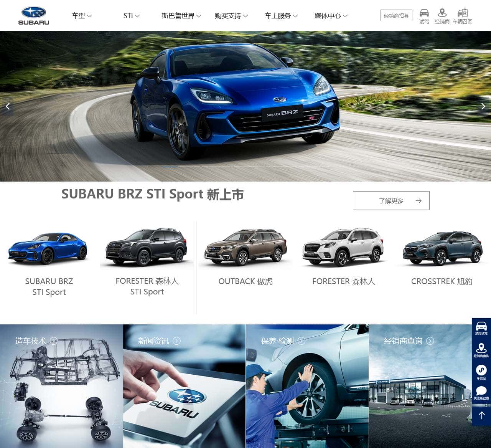This screenshot has width=491, height=448.
Task: Open the CROSSTREK 旭豹 model link
Action: tap(442, 281)
